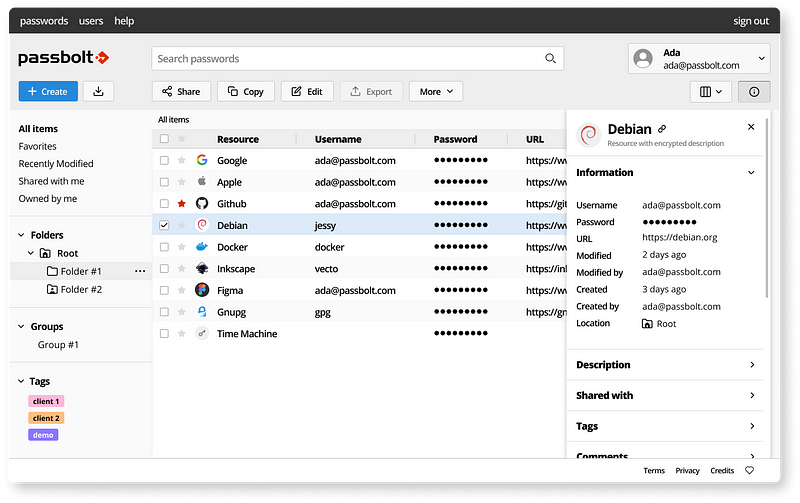
Task: Open the https://debian.org URL link
Action: (x=680, y=237)
